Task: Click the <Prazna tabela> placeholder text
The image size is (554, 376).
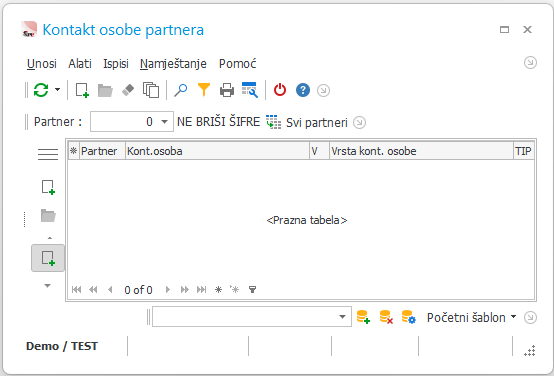Action: click(x=307, y=220)
